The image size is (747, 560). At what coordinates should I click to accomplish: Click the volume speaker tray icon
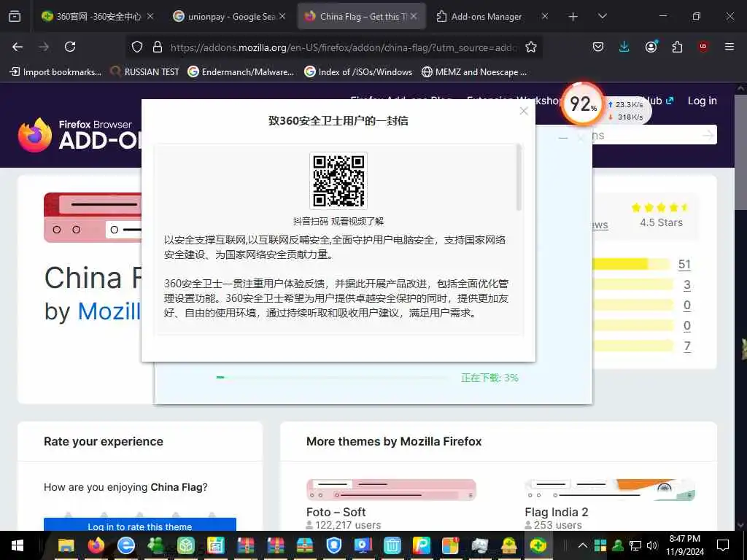pos(652,545)
